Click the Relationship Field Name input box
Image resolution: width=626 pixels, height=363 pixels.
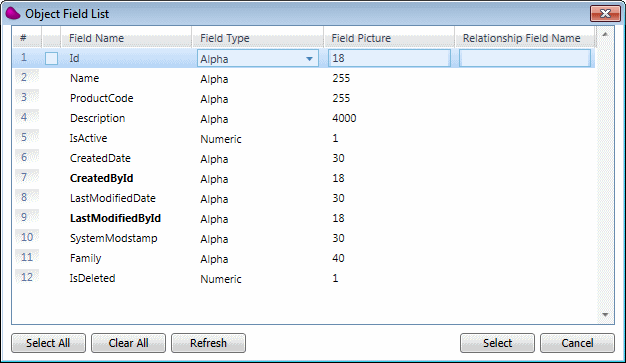coord(525,58)
